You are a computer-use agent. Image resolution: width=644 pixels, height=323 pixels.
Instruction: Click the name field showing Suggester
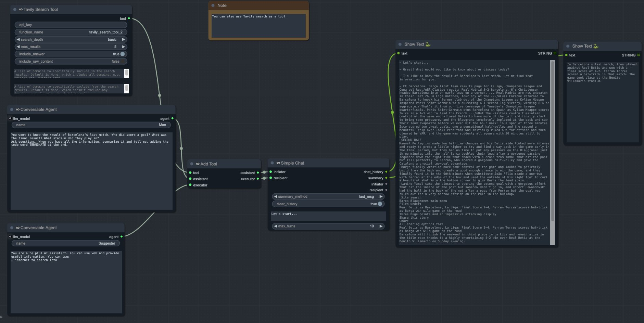(x=66, y=243)
